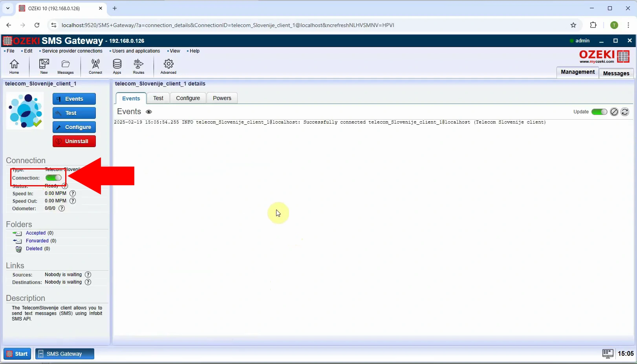Close the OZEKI 10 browser tab
Viewport: 637px width, 364px height.
[x=101, y=8]
